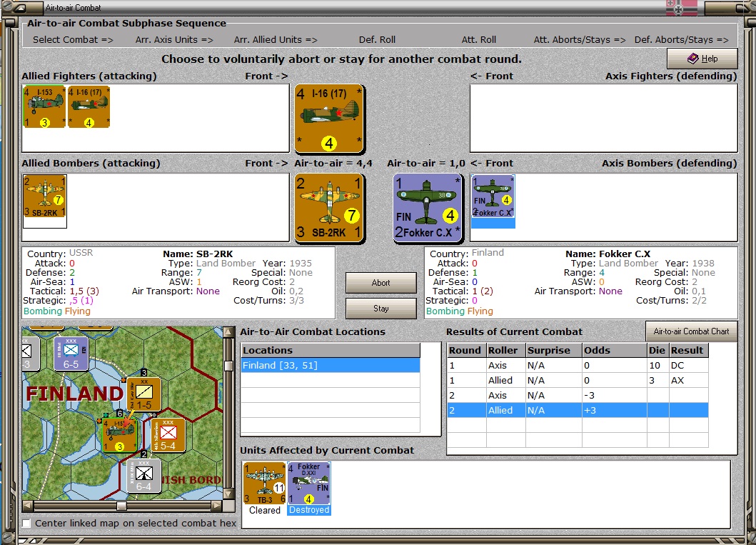Click the map scroll up arrow
The image size is (756, 545).
point(229,332)
